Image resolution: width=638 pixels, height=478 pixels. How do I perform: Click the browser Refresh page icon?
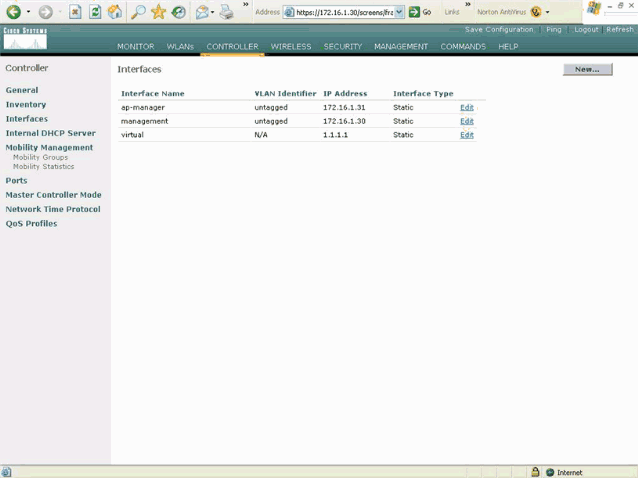pyautogui.click(x=95, y=12)
